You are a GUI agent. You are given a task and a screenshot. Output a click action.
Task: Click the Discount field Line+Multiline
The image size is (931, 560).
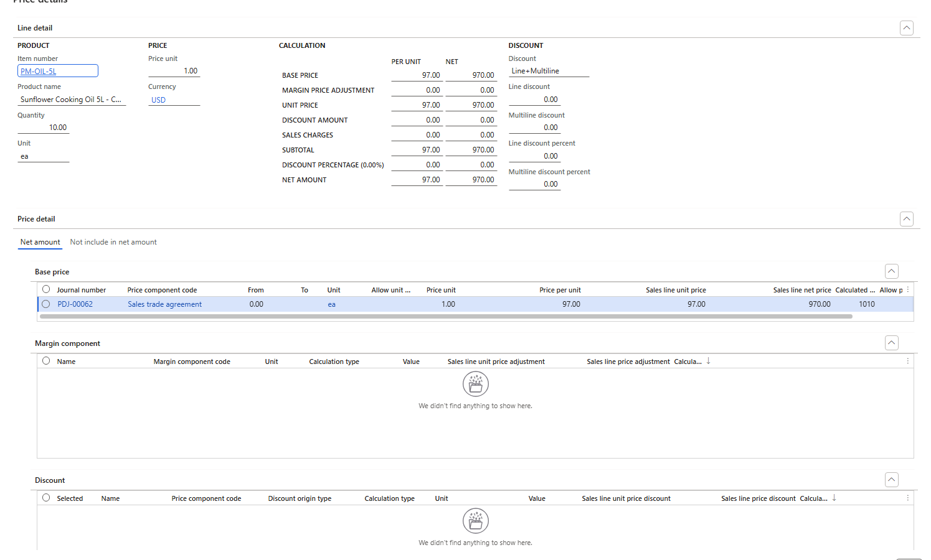(549, 71)
